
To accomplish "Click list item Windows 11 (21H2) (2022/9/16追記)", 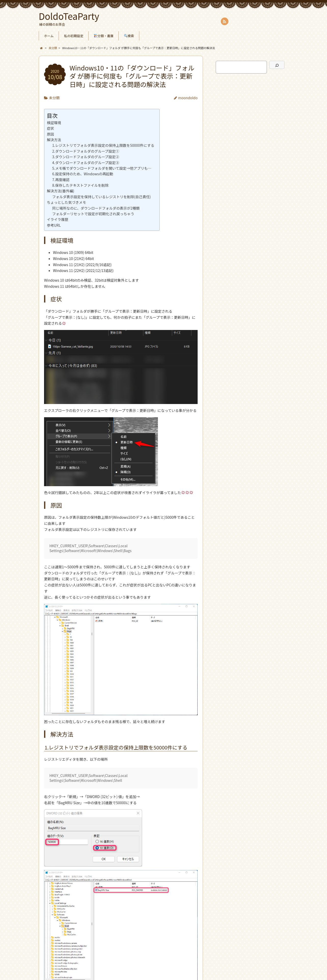I will point(82,265).
